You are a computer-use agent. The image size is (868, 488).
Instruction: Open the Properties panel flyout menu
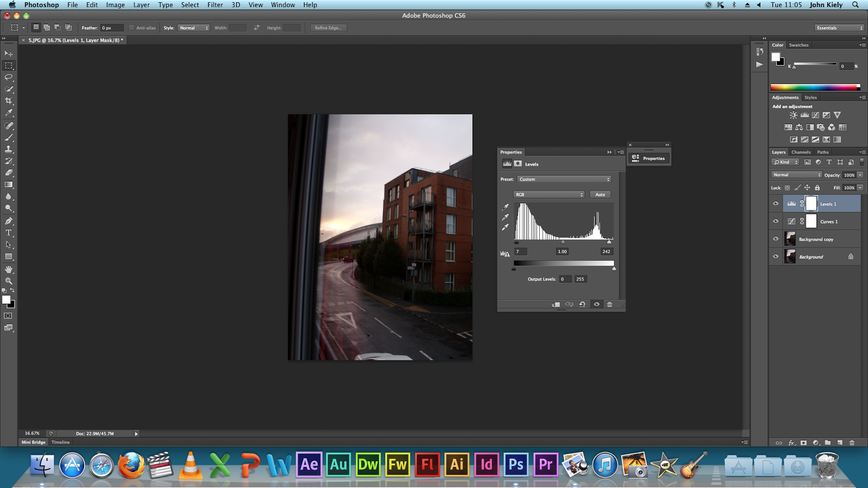pos(621,152)
